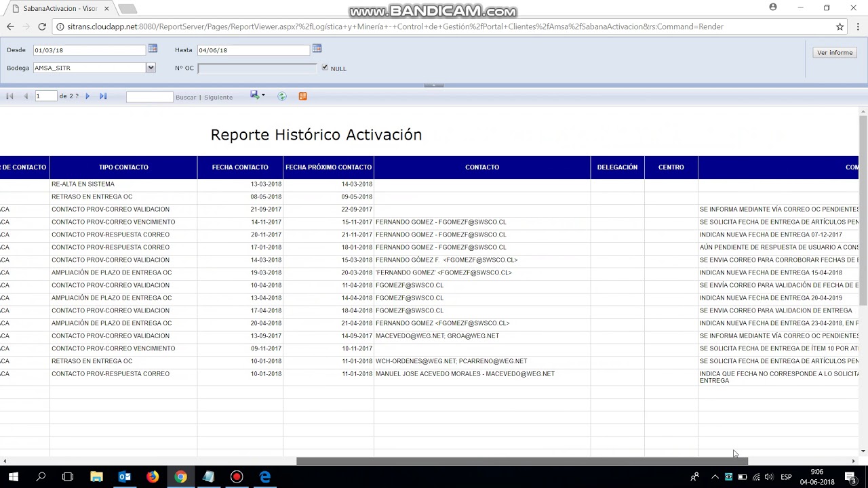Reload the browser page
Image resolution: width=868 pixels, height=488 pixels.
click(42, 26)
